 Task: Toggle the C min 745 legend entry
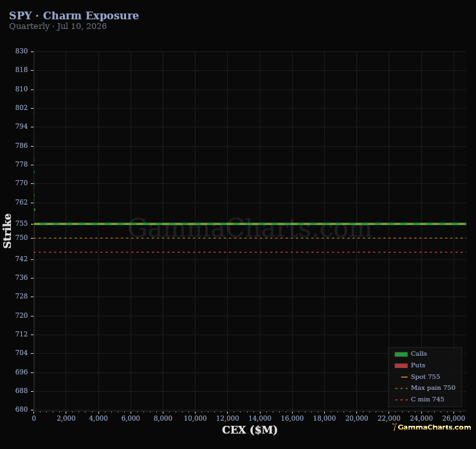(419, 399)
